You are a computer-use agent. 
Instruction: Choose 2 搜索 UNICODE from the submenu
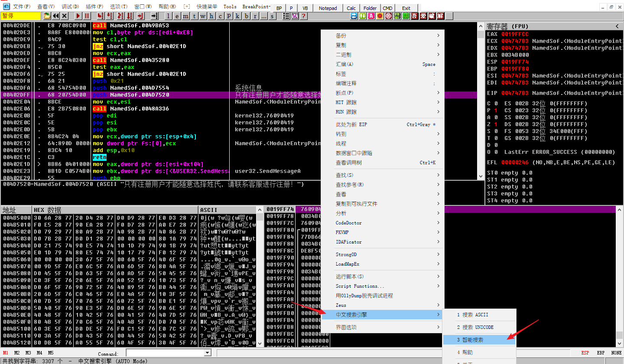[479, 327]
